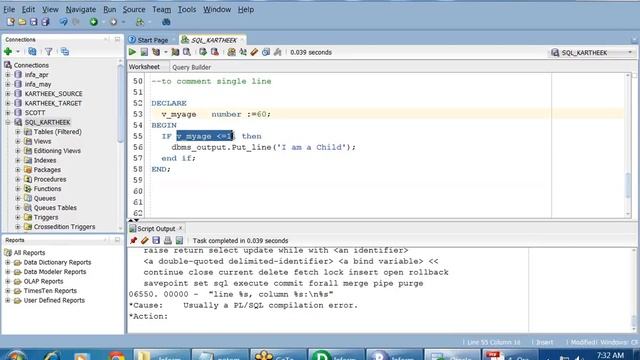Click the Open folder toolbar icon

(22, 22)
